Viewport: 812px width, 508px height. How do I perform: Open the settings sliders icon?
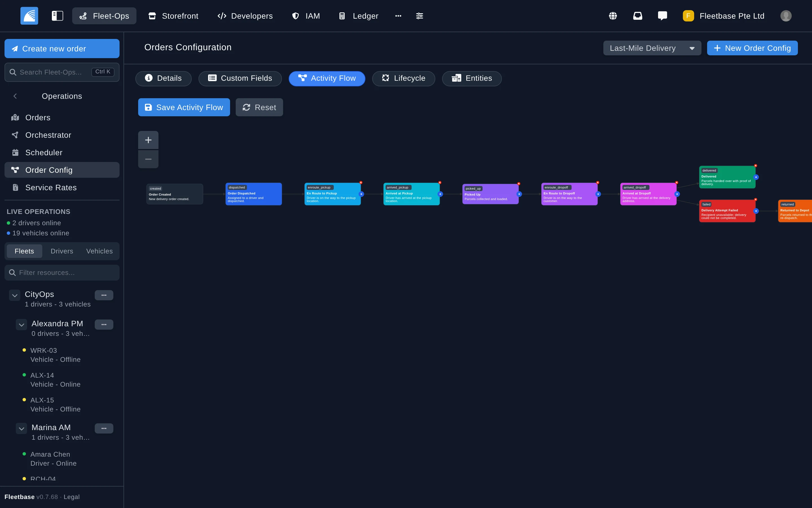(x=420, y=16)
